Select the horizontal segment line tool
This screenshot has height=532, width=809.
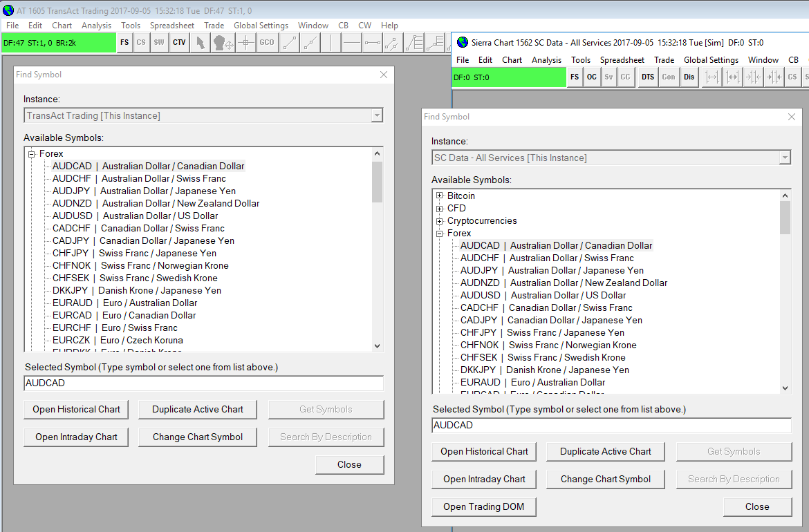click(x=372, y=43)
